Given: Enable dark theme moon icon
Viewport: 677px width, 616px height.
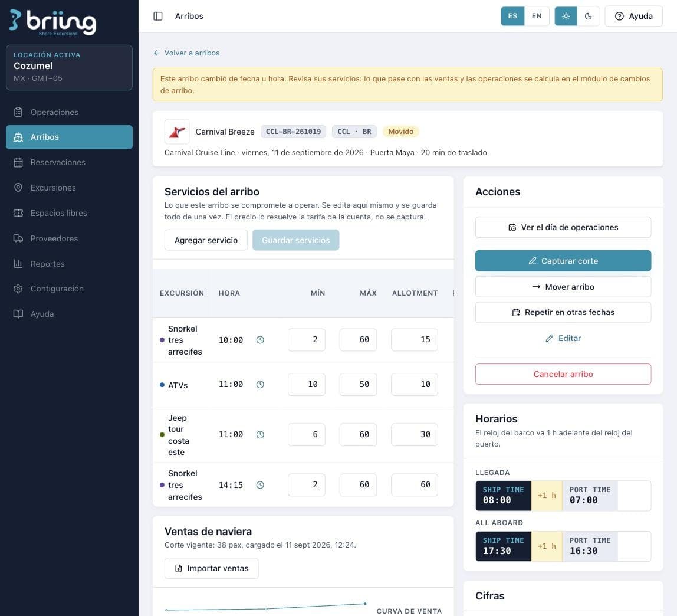Looking at the screenshot, I should (588, 16).
